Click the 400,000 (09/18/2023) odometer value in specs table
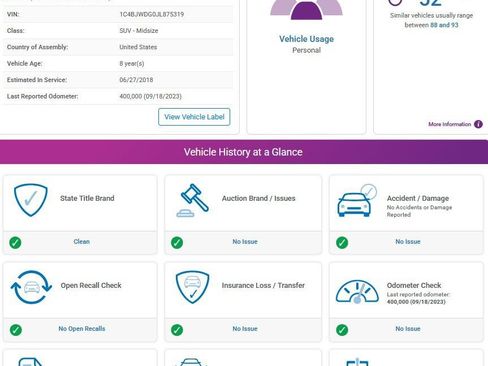The image size is (488, 366). click(150, 96)
